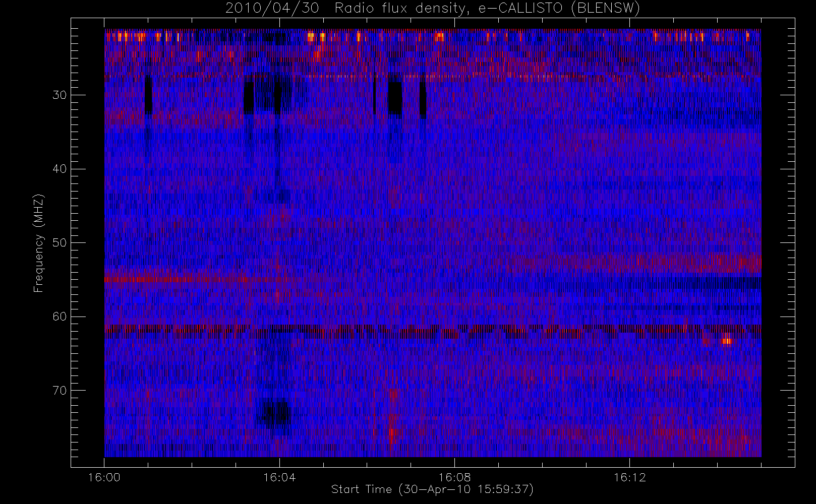Screen dimensions: 816x504
Task: Select the plot title text '2010/04/30 Radio flux density'
Action: [347, 9]
